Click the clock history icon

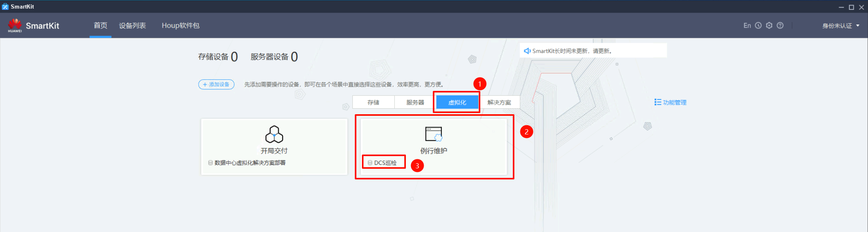pos(758,26)
